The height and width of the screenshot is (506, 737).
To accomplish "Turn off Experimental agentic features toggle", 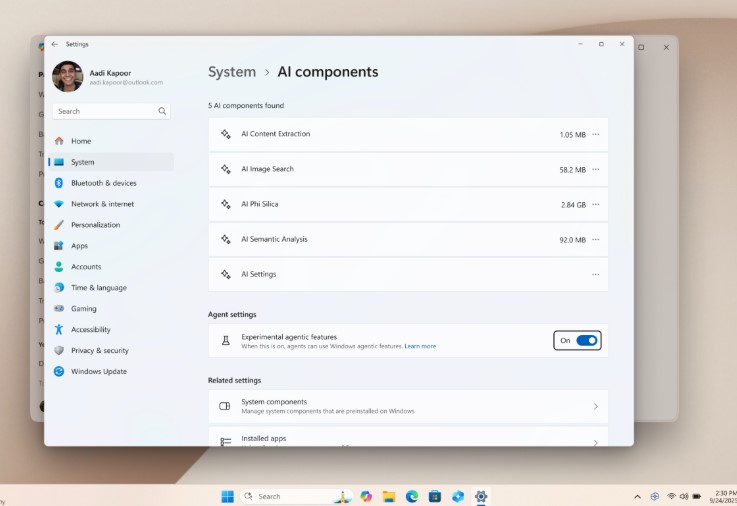I will (x=586, y=341).
